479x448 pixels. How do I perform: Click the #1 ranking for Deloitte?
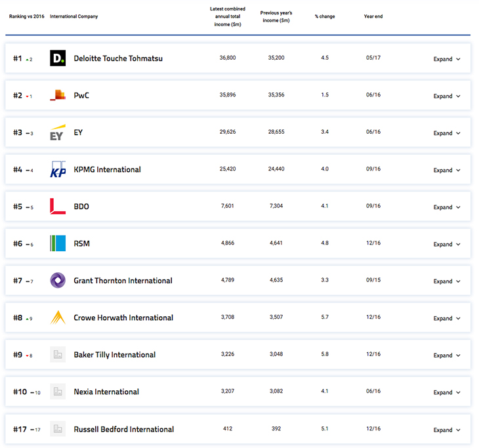(18, 58)
